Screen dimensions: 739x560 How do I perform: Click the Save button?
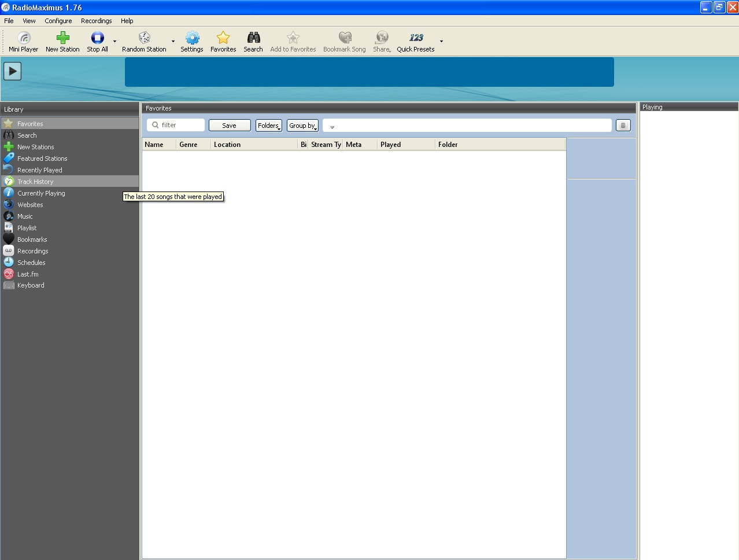(230, 126)
